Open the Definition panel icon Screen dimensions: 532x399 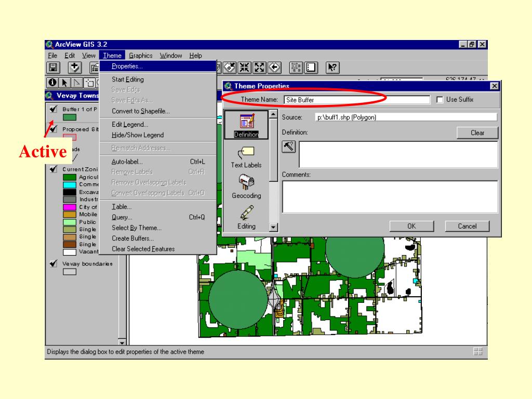click(246, 125)
